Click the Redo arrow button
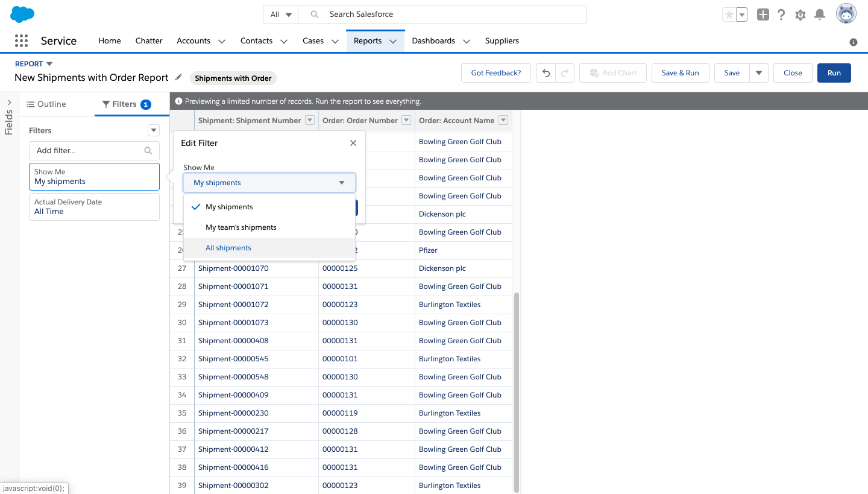868x494 pixels. 565,73
